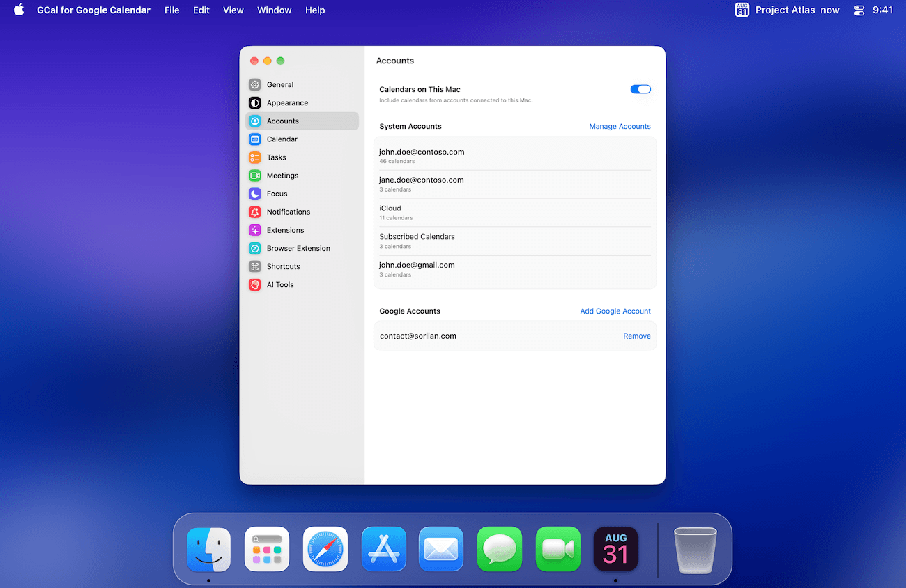This screenshot has height=588, width=906.
Task: Open Messages in the Dock
Action: point(500,549)
